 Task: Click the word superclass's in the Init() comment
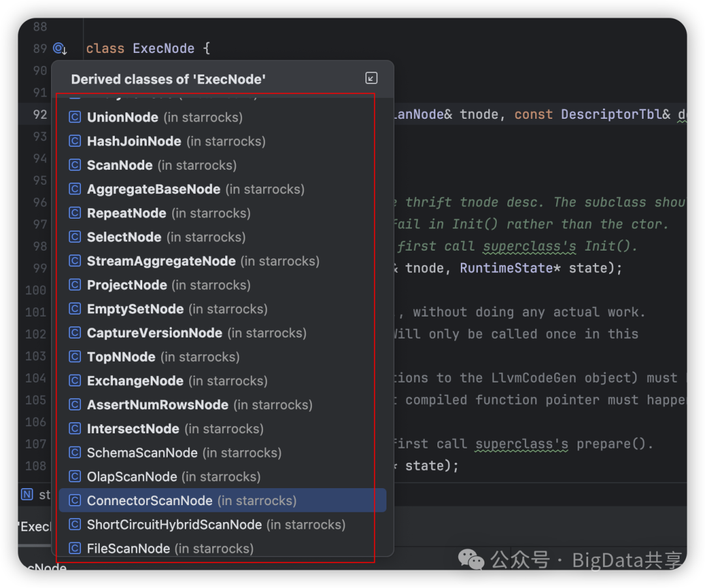coord(529,246)
